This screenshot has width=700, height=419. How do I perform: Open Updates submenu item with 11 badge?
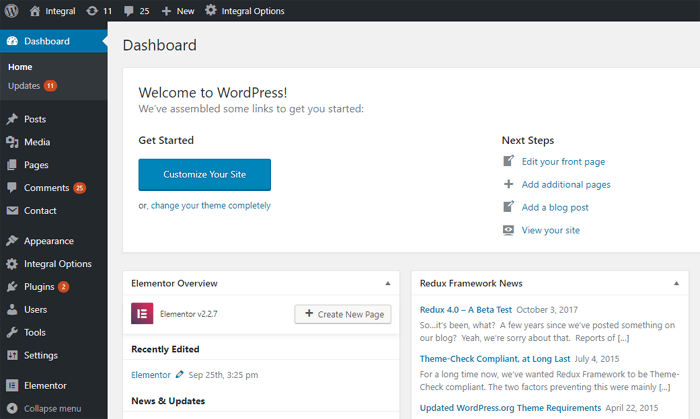pyautogui.click(x=32, y=86)
